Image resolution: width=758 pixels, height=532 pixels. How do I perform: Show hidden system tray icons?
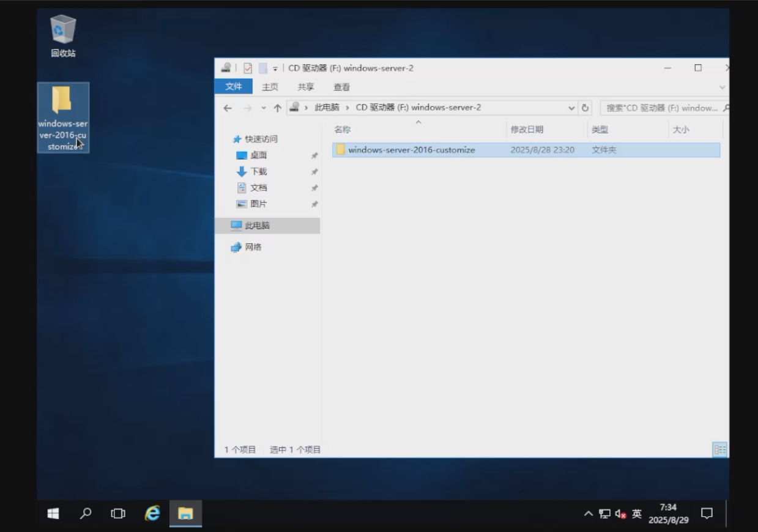[589, 514]
